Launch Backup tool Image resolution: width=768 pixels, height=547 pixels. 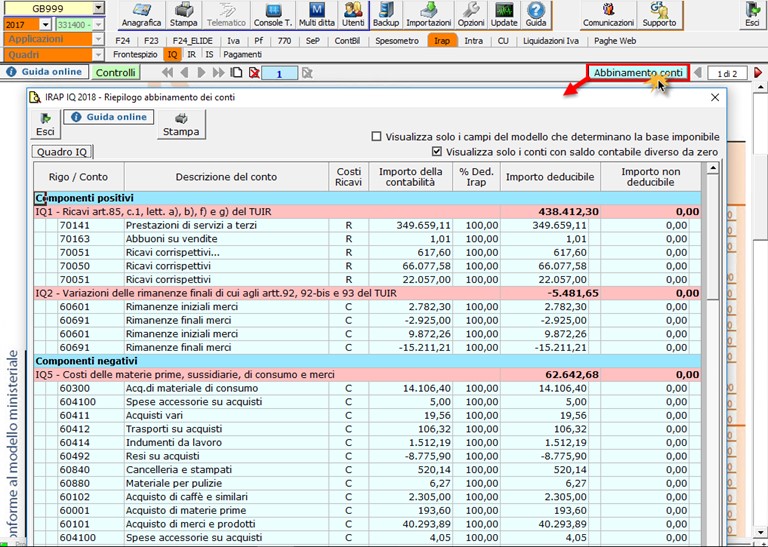click(386, 15)
